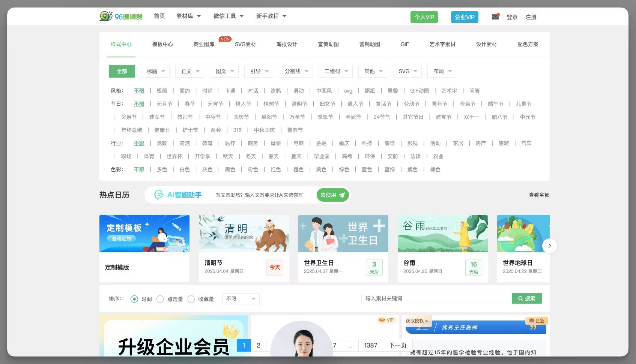Select the 清明节 holiday filter
The image size is (636, 364).
(x=299, y=104)
